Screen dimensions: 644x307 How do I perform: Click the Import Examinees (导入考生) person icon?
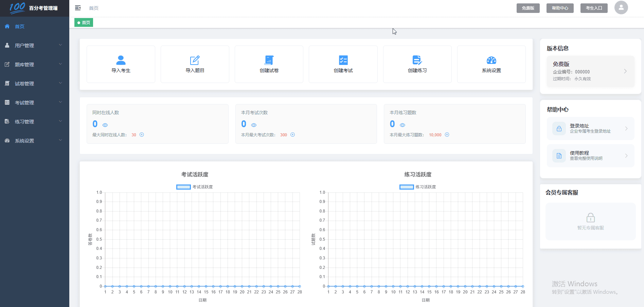coord(121,60)
